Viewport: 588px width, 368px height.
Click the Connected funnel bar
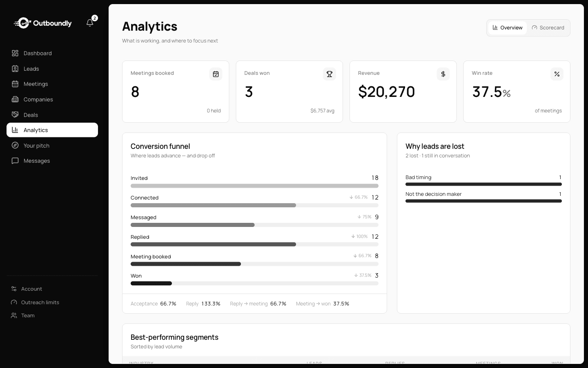[213, 205]
